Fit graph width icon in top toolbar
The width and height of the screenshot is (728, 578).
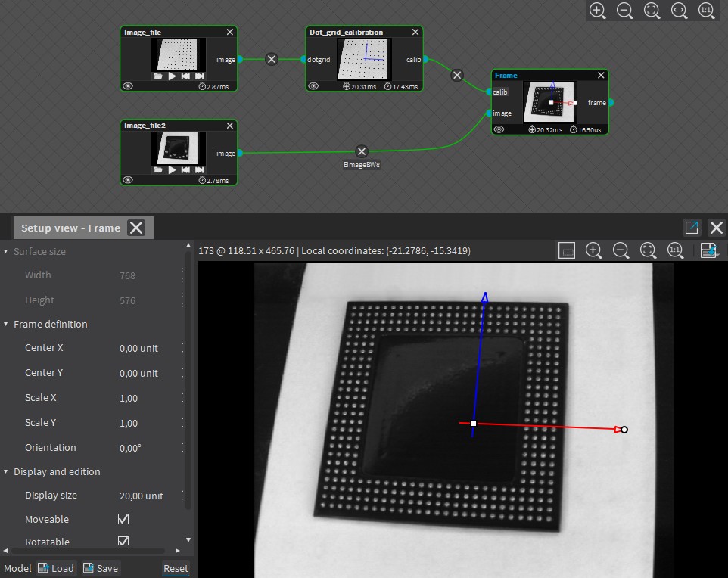680,11
